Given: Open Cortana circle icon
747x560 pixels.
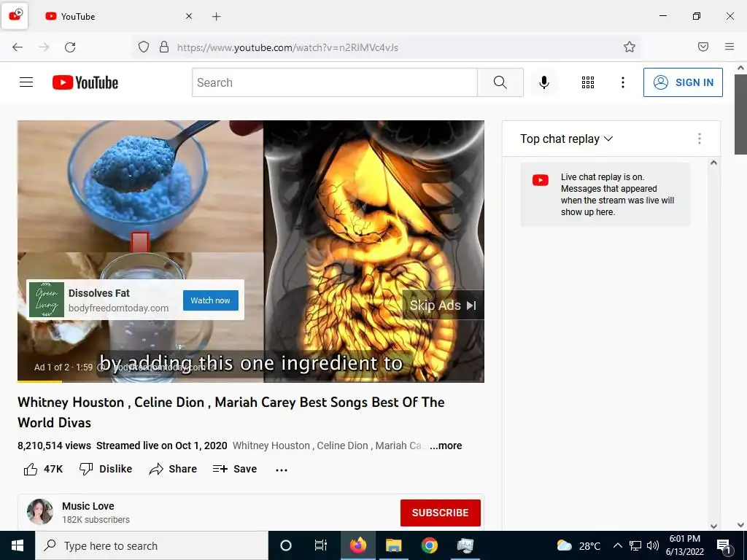Looking at the screenshot, I should click(286, 545).
